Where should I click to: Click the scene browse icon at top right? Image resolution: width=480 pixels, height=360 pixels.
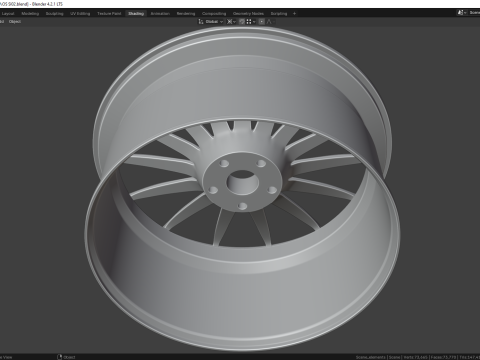[x=461, y=13]
